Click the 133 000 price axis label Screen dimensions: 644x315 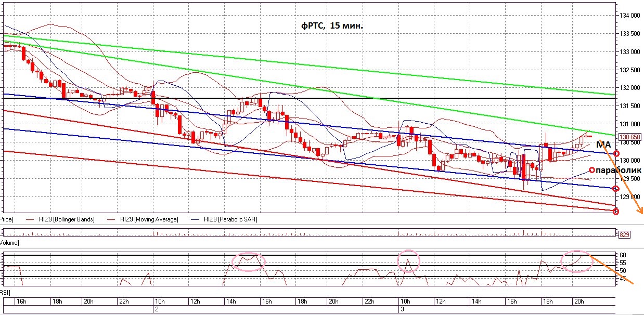(629, 52)
